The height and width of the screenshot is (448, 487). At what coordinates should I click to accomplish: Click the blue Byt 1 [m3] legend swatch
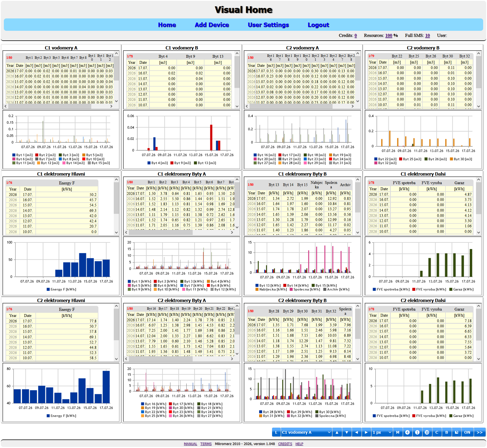click(x=14, y=155)
